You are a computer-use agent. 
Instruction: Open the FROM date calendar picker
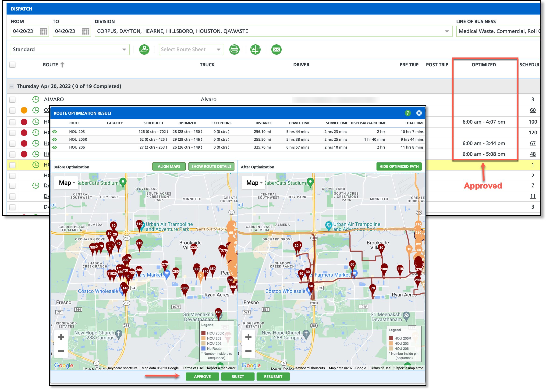(44, 31)
